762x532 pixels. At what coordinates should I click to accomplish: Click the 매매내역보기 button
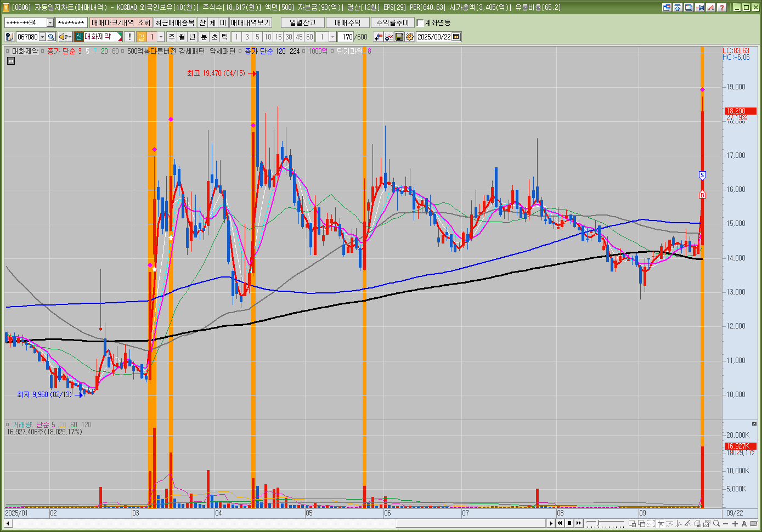(250, 22)
